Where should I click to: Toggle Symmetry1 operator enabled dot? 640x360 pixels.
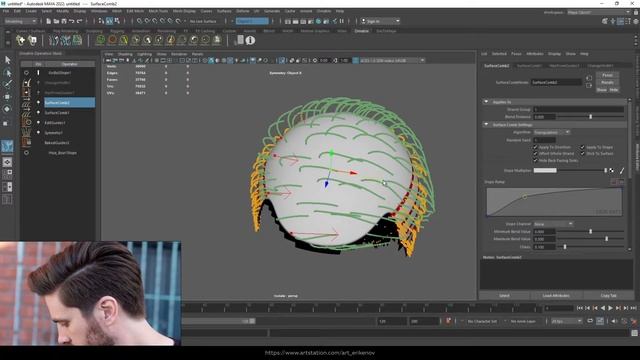tap(38, 133)
